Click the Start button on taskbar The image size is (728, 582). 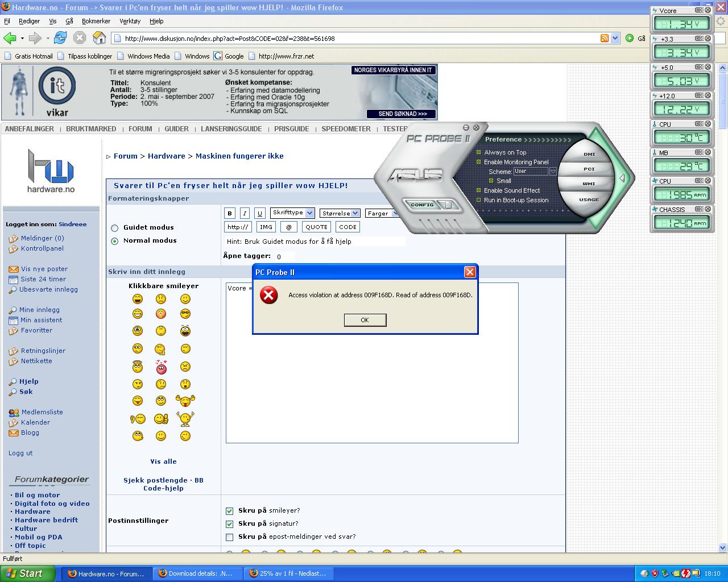tap(28, 573)
